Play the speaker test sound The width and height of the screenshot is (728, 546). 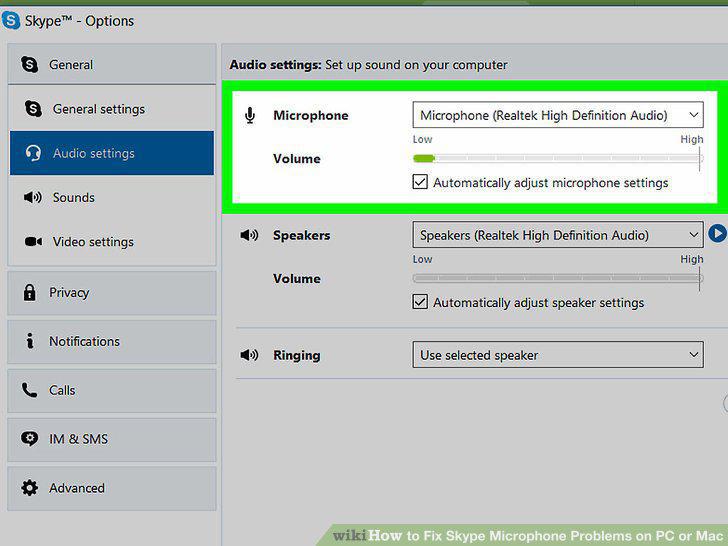(717, 233)
